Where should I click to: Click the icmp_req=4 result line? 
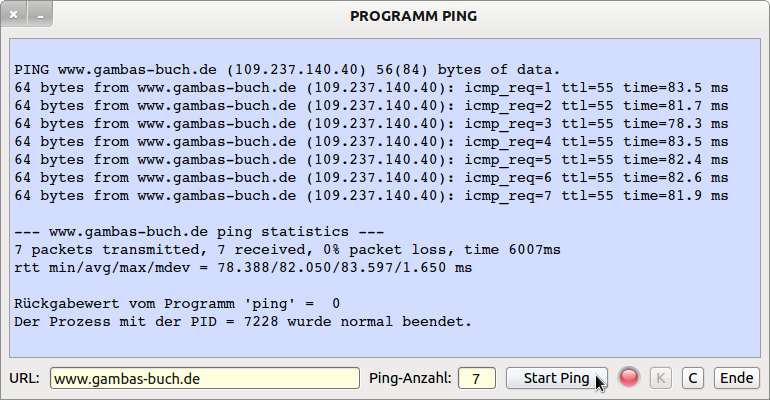tap(371, 142)
